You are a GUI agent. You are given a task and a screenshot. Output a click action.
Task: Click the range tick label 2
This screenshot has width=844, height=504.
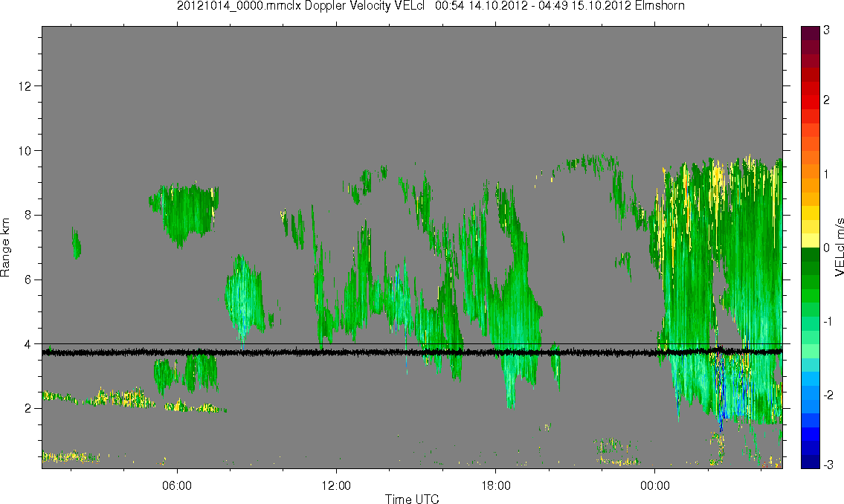pos(28,409)
